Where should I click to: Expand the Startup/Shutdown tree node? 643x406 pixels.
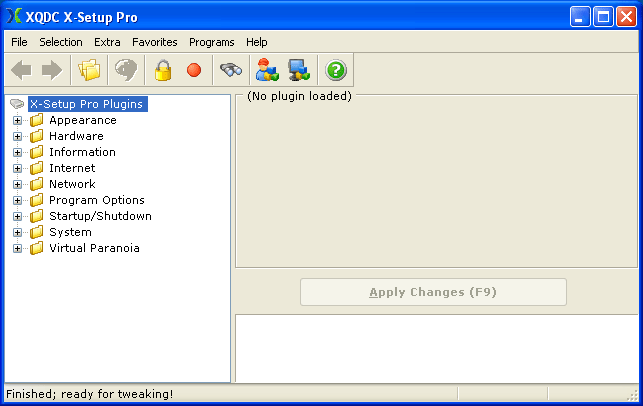tap(17, 216)
